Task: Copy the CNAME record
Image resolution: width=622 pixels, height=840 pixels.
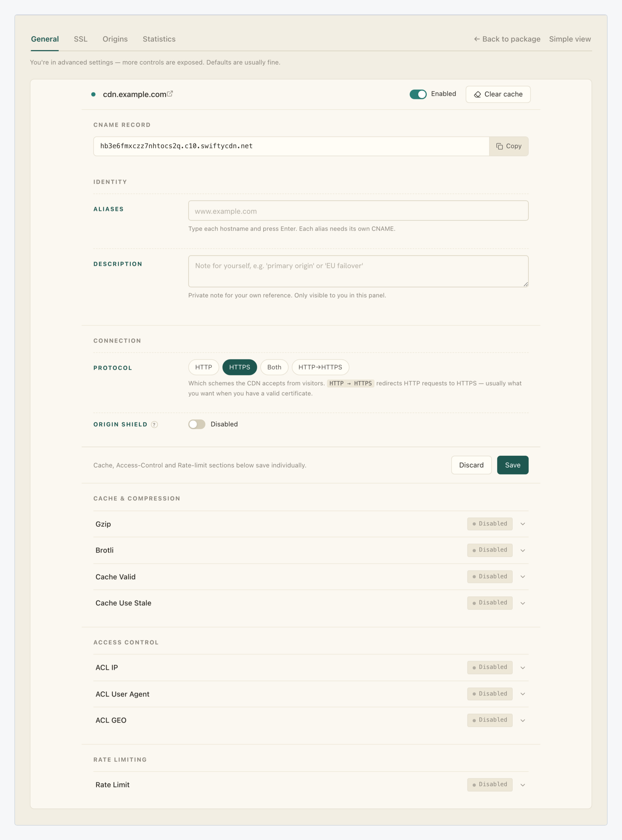Action: pyautogui.click(x=509, y=146)
